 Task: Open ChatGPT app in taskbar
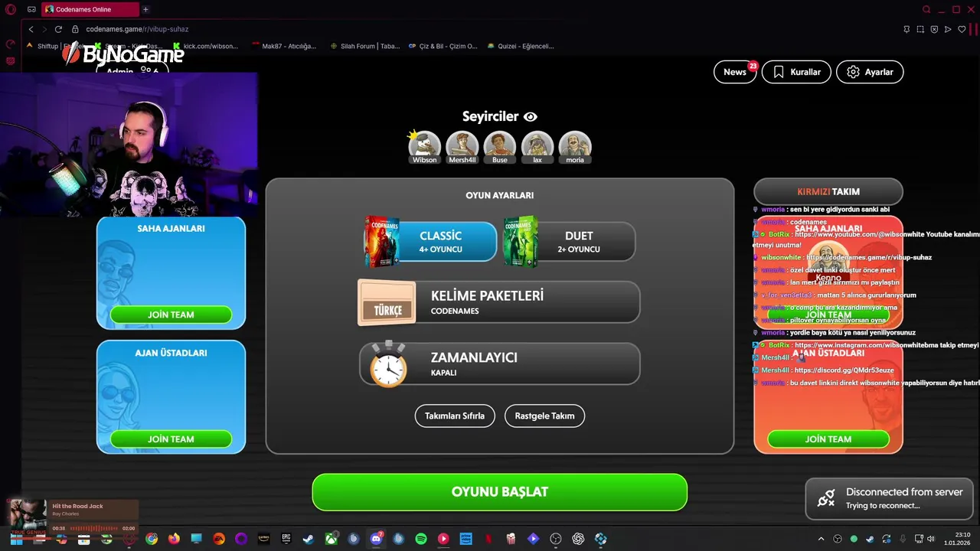point(578,539)
